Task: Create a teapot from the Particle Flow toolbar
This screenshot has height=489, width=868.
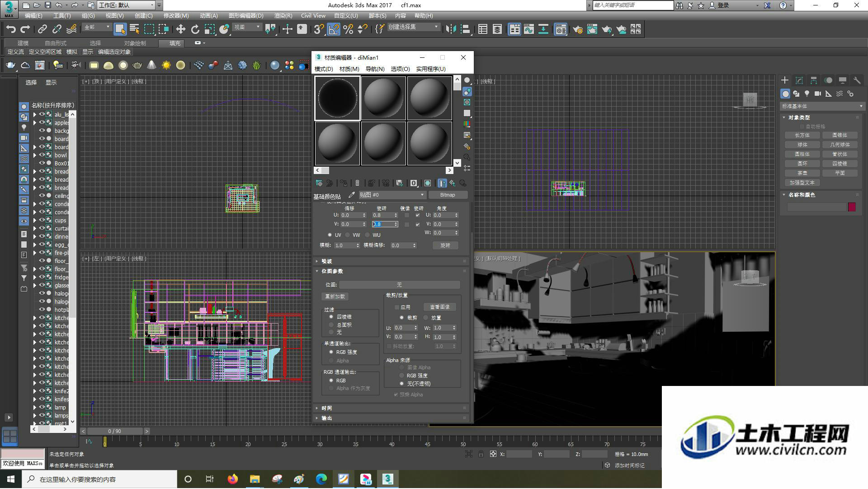Action: 10,66
